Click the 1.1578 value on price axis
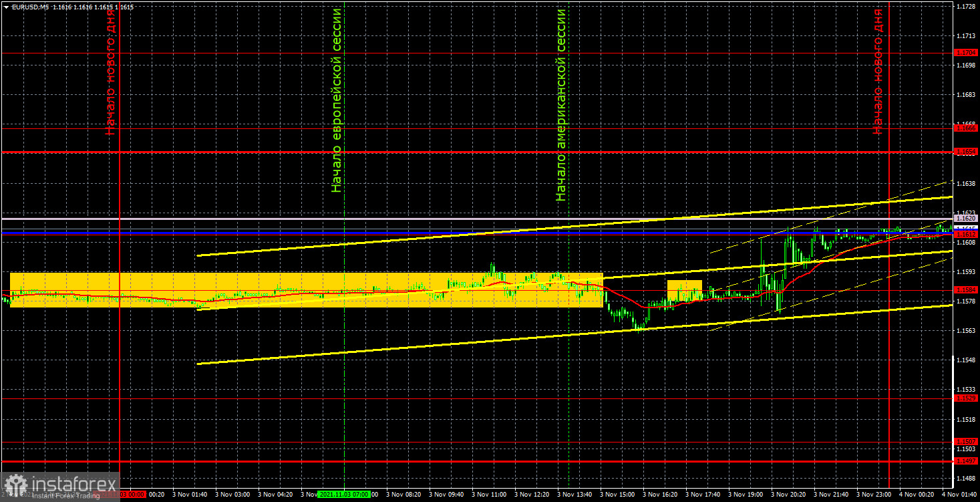Viewport: 980px width, 502px height. click(967, 301)
